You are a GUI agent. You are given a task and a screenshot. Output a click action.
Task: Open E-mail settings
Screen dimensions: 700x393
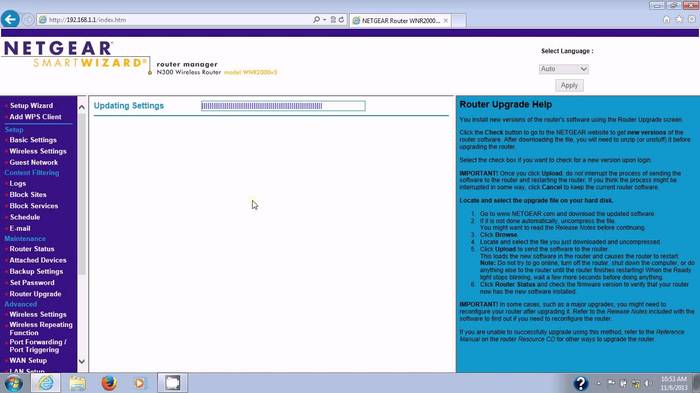click(20, 228)
